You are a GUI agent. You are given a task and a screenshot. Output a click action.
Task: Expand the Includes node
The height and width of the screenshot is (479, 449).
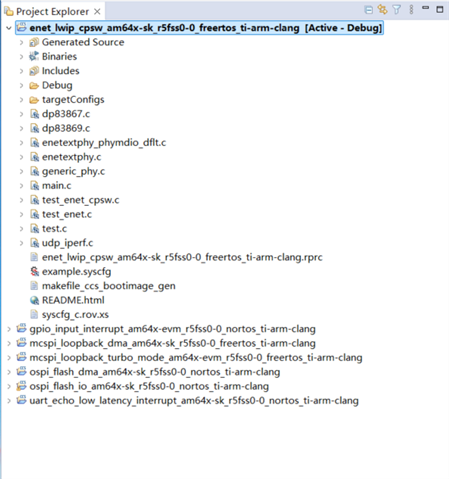coord(21,71)
